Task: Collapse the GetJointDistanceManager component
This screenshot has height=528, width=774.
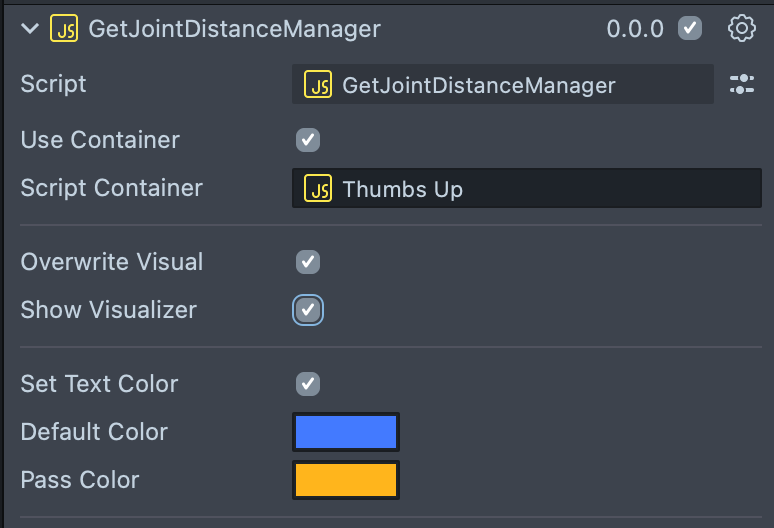Action: click(29, 28)
